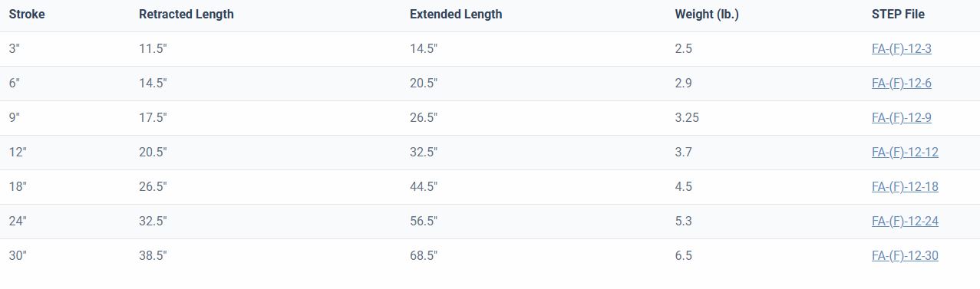Click the 14.5" retracted length cell
Screen dimensions: 980x289
[x=153, y=84]
